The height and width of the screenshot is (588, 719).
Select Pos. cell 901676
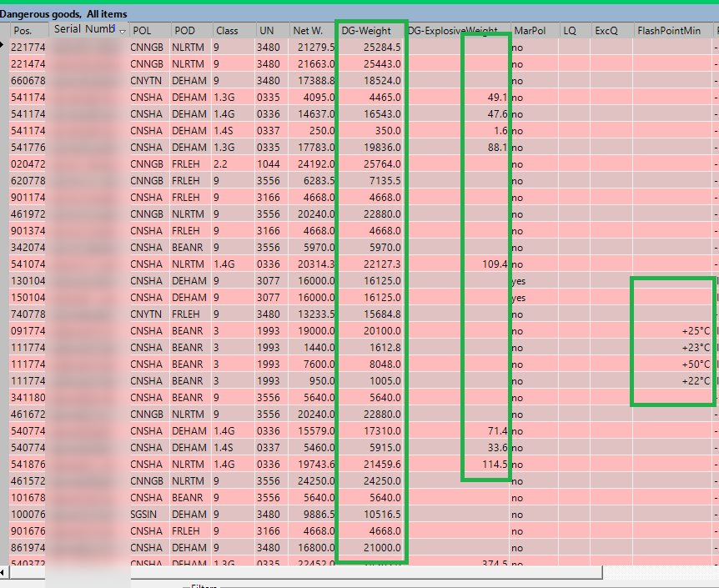(x=28, y=531)
